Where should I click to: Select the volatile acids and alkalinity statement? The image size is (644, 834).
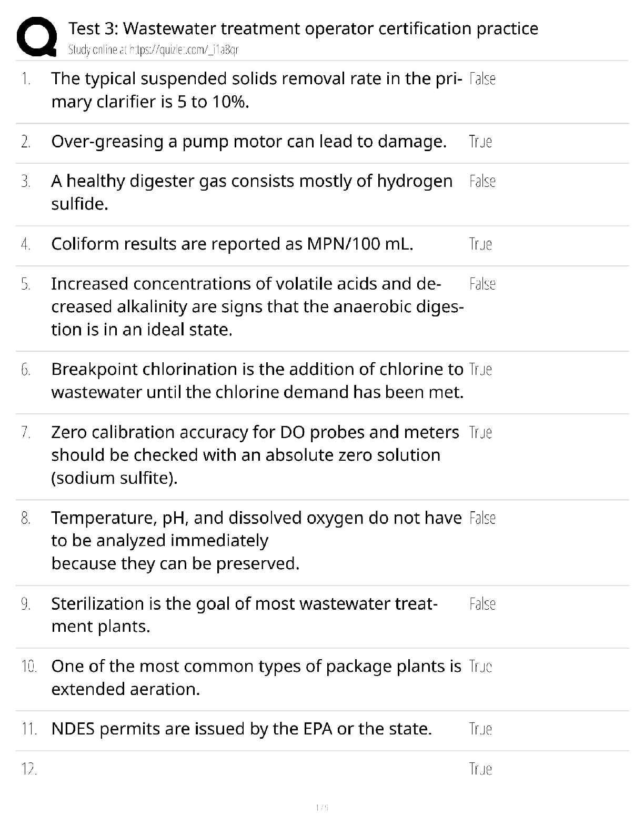pos(257,306)
